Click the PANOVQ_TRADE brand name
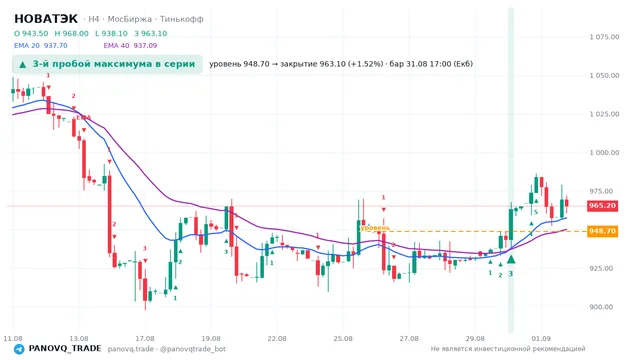Screen dimensions: 640x360 [x=65, y=349]
